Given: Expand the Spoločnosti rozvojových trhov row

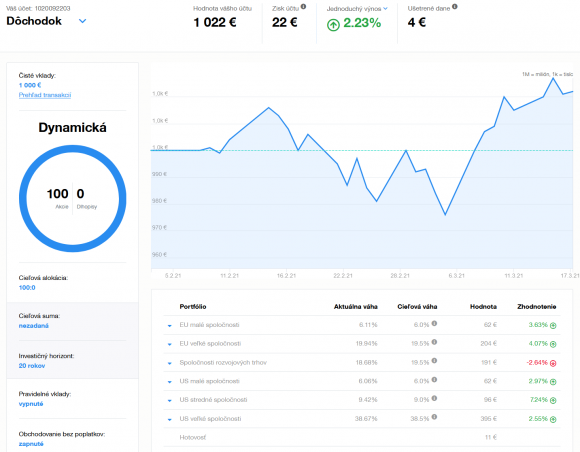Looking at the screenshot, I should click(169, 363).
